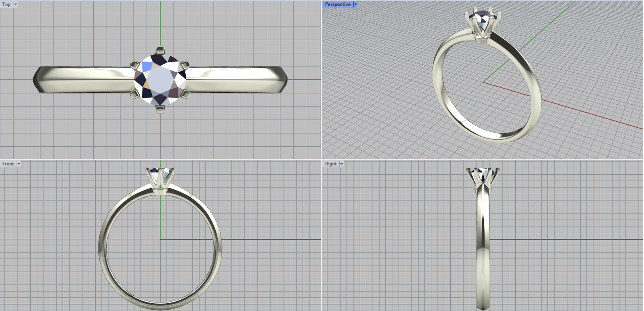The width and height of the screenshot is (644, 311).
Task: Pick the uppermost prong in Top viewport
Action: (160, 50)
